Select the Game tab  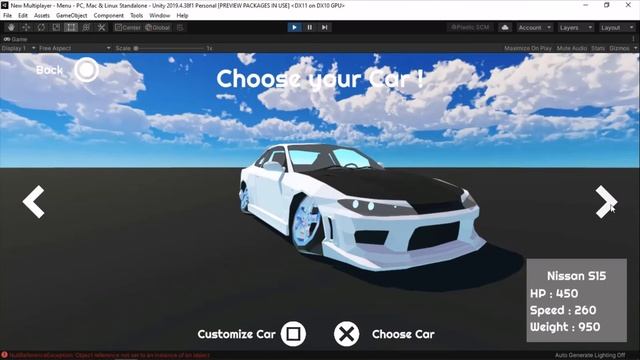pyautogui.click(x=16, y=39)
